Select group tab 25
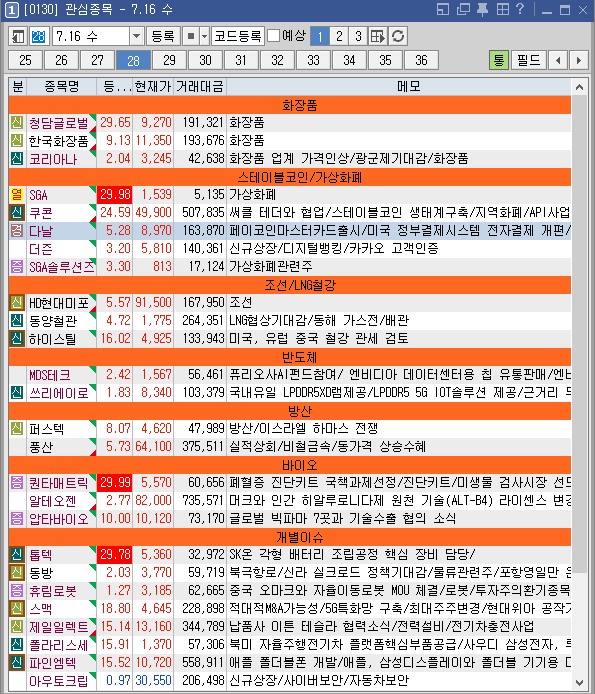Screen dimensions: 595x694 click(x=26, y=60)
